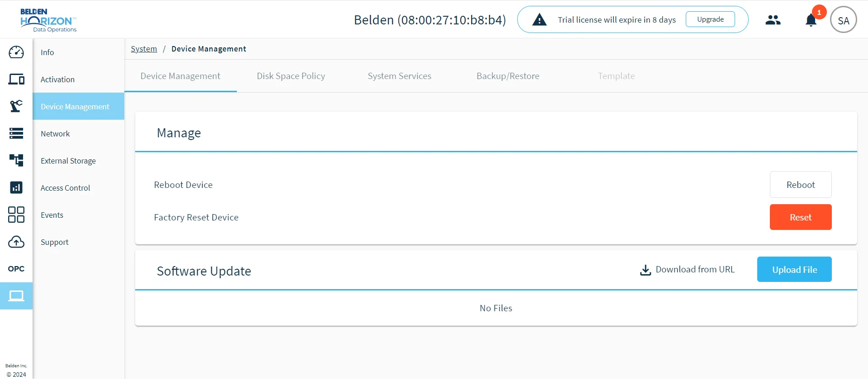
Task: Select the robotic arm icon in sidebar
Action: click(16, 106)
